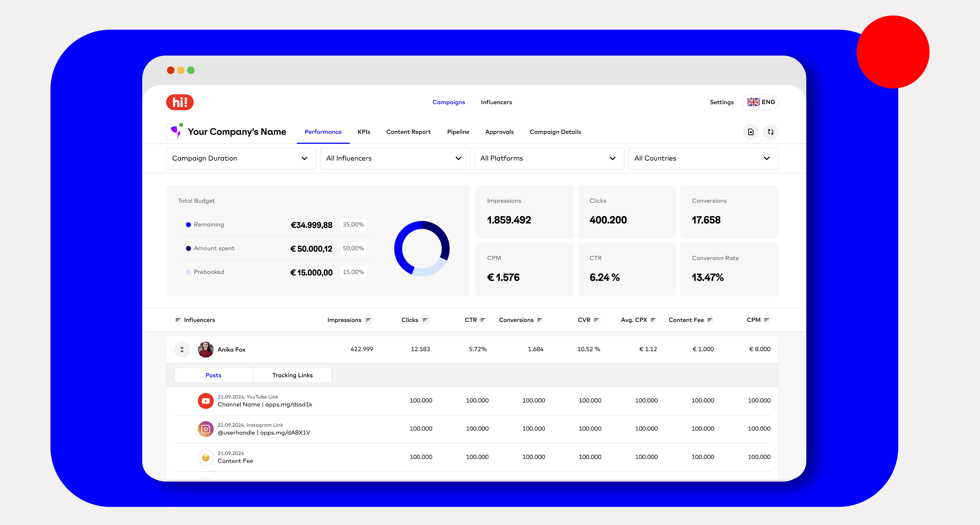Screen dimensions: 980x525
Task: Switch to the Posts toggle
Action: click(x=214, y=375)
